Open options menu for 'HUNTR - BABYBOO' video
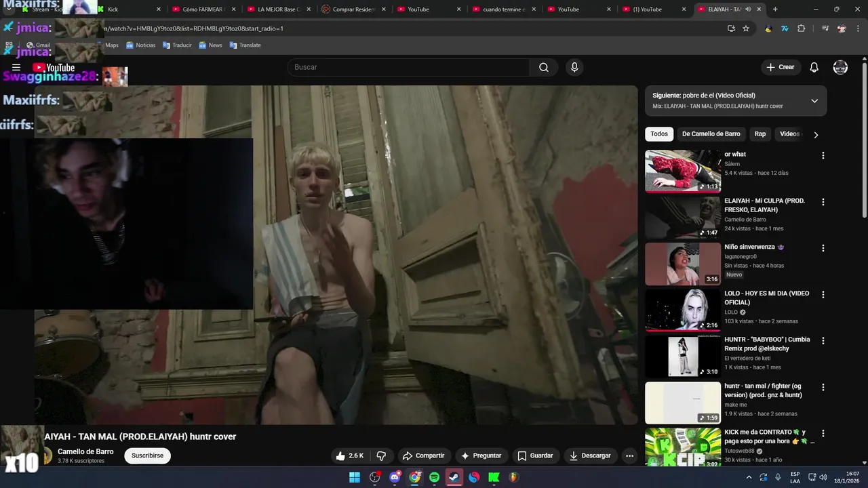The height and width of the screenshot is (488, 868). 823,341
